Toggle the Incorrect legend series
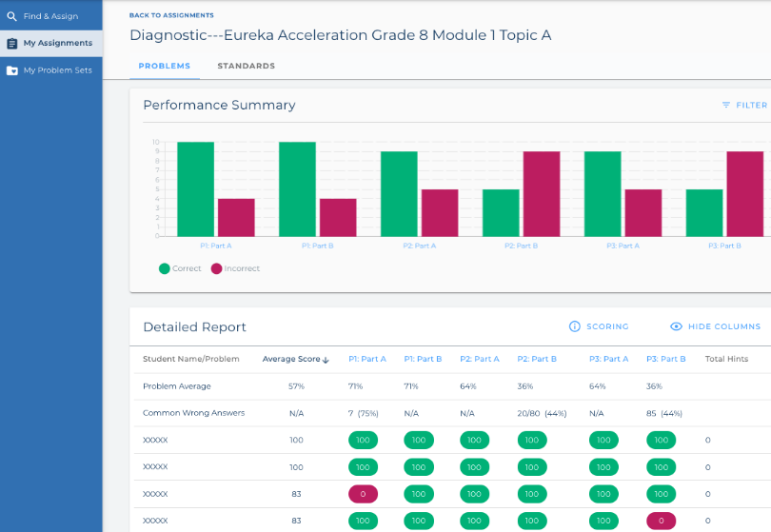 217,268
